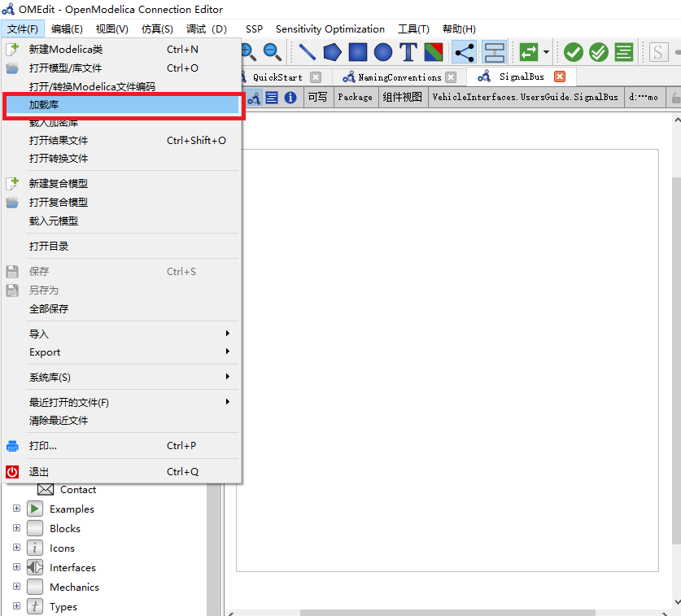681x616 pixels.
Task: Activate the connect mode tool
Action: (x=462, y=50)
